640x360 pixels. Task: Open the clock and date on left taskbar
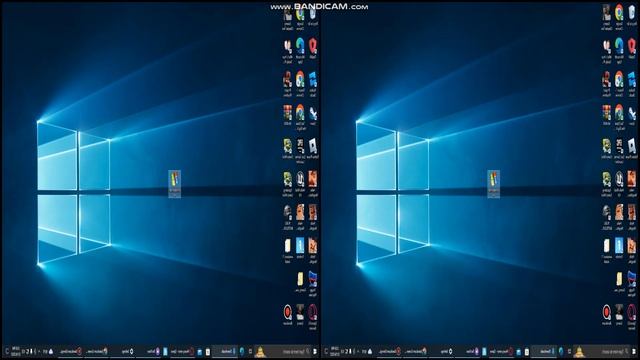tap(16, 351)
